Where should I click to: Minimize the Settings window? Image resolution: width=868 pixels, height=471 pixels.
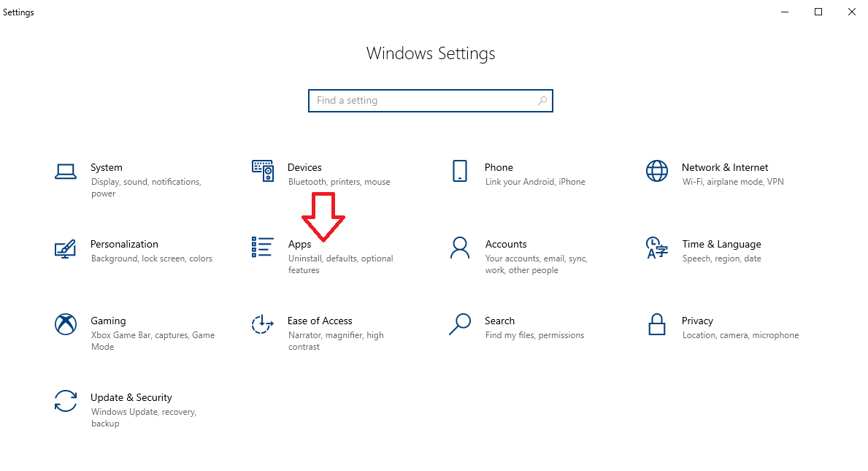(x=784, y=12)
